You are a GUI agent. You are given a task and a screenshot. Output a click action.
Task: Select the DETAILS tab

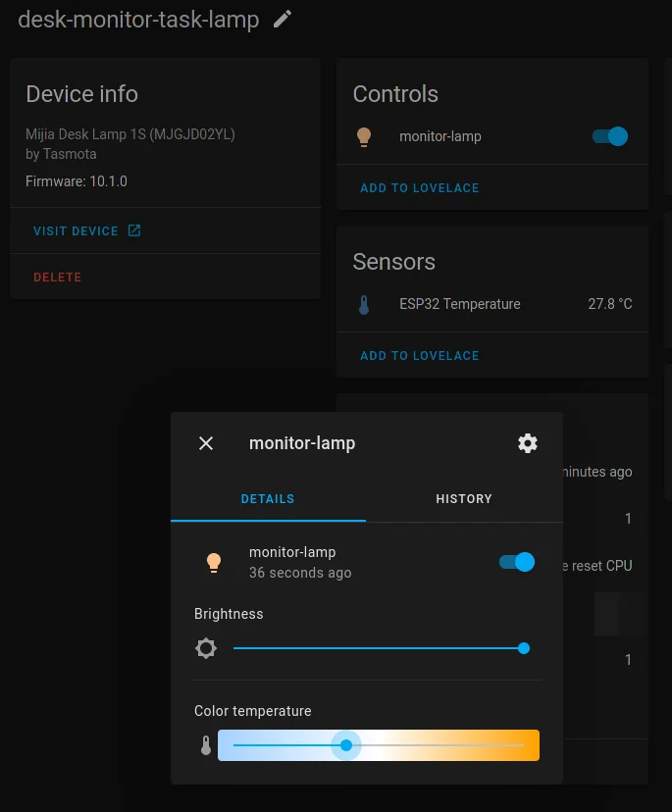pyautogui.click(x=267, y=499)
